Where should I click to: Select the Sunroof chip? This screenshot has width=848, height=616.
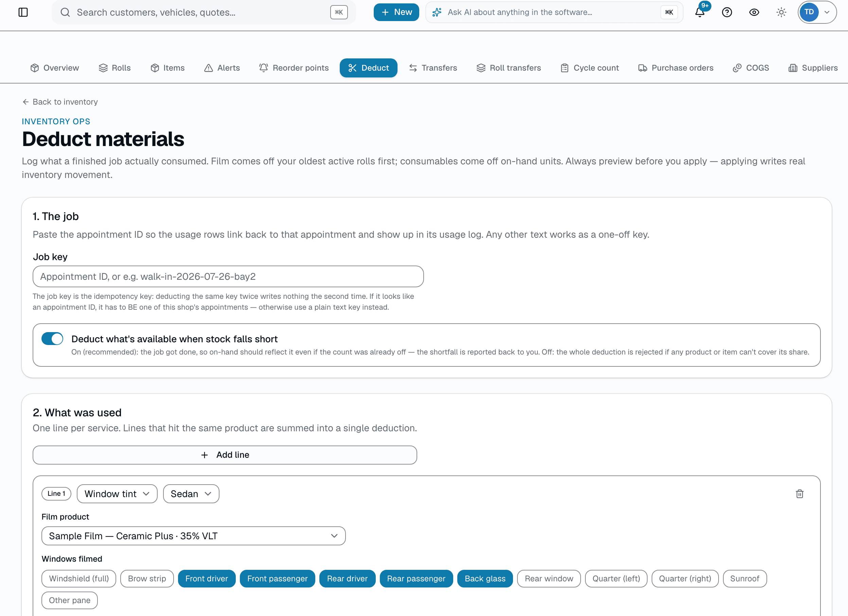point(744,578)
